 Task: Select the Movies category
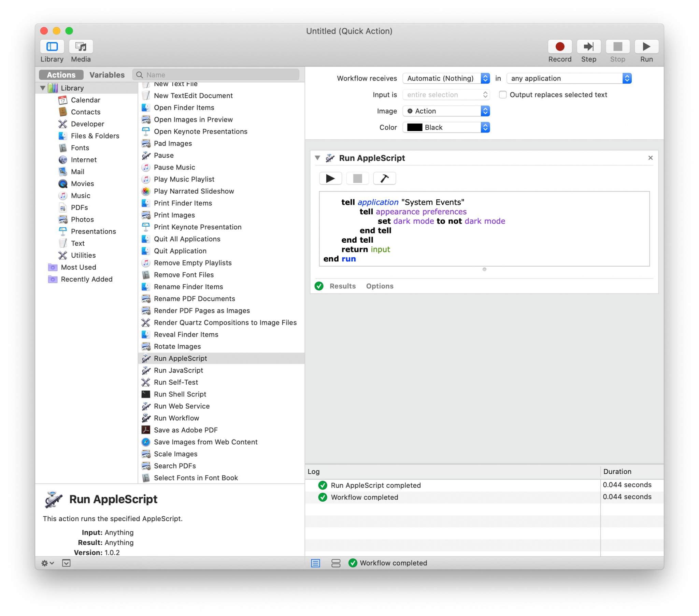tap(82, 184)
